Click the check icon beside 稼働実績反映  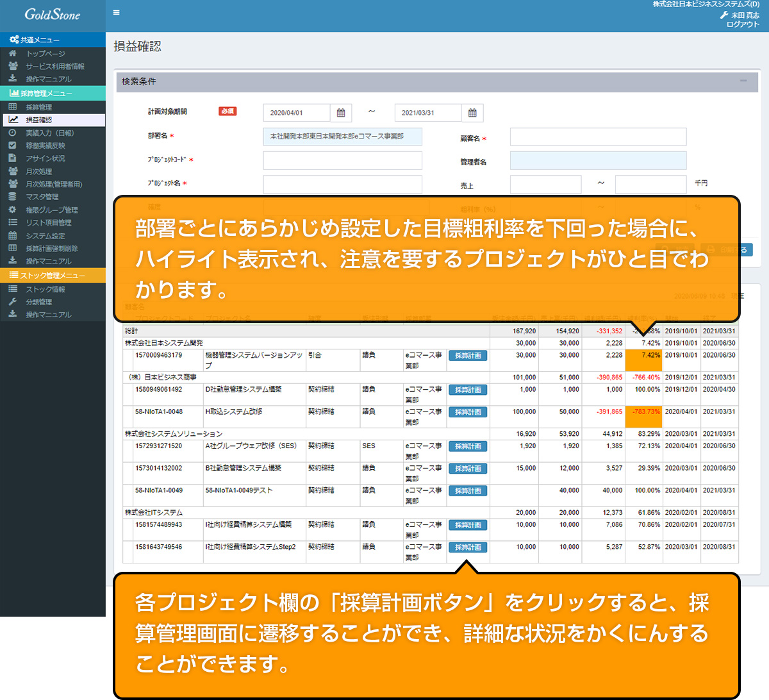click(13, 146)
